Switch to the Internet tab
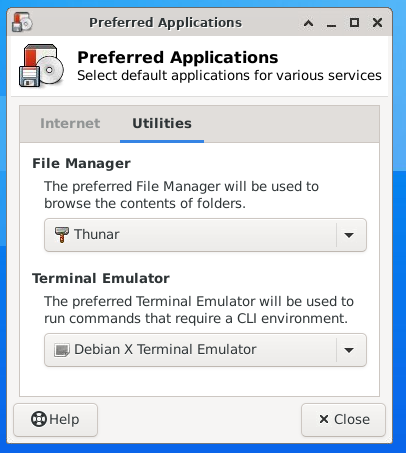The image size is (406, 453). pos(70,124)
